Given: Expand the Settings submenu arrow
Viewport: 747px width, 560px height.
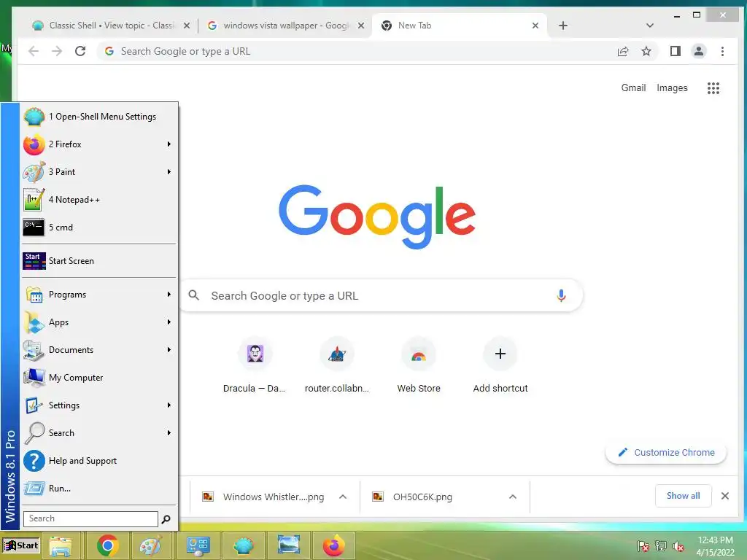Looking at the screenshot, I should [x=169, y=405].
